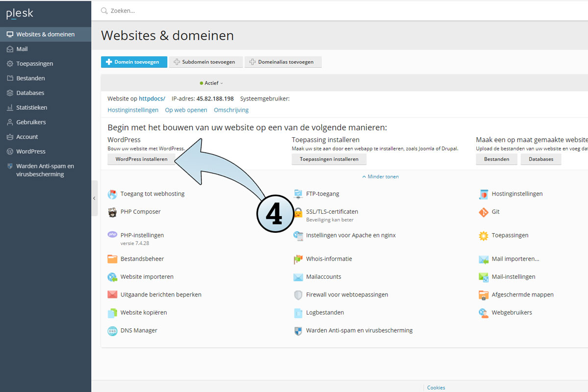Click the Subdomein toevoegen button
This screenshot has width=588, height=392.
tap(204, 62)
